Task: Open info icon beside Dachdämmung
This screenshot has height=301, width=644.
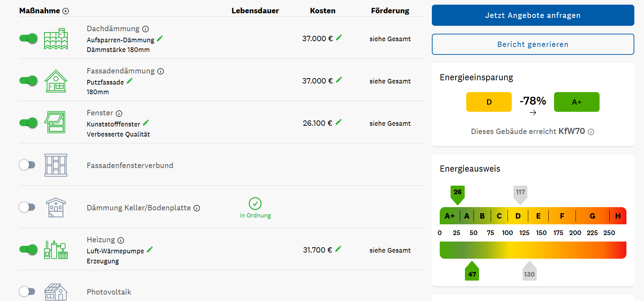Action: pos(146,29)
